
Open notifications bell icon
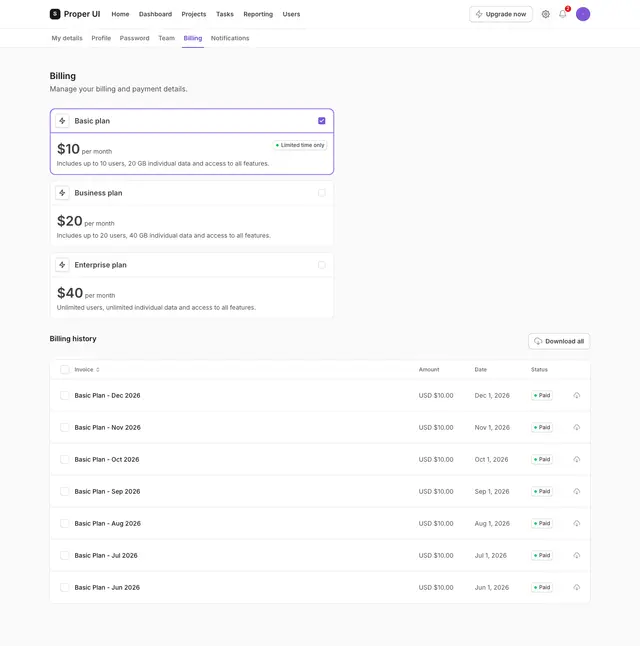563,14
